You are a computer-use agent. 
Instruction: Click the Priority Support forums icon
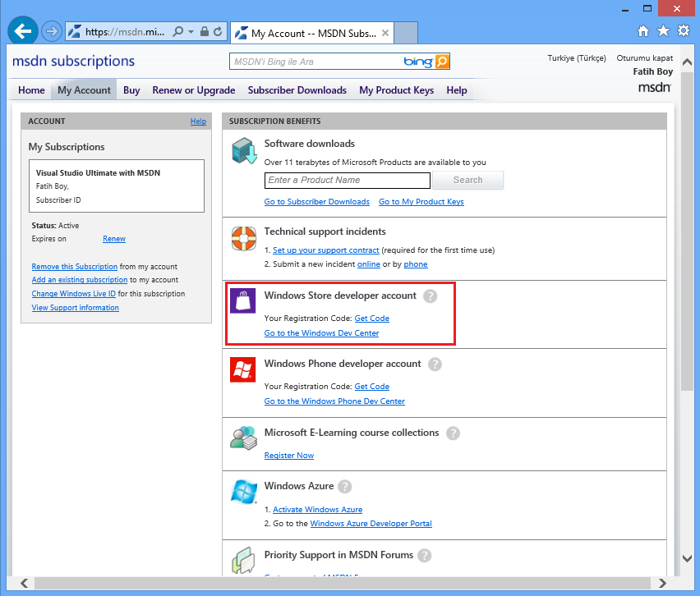point(243,561)
